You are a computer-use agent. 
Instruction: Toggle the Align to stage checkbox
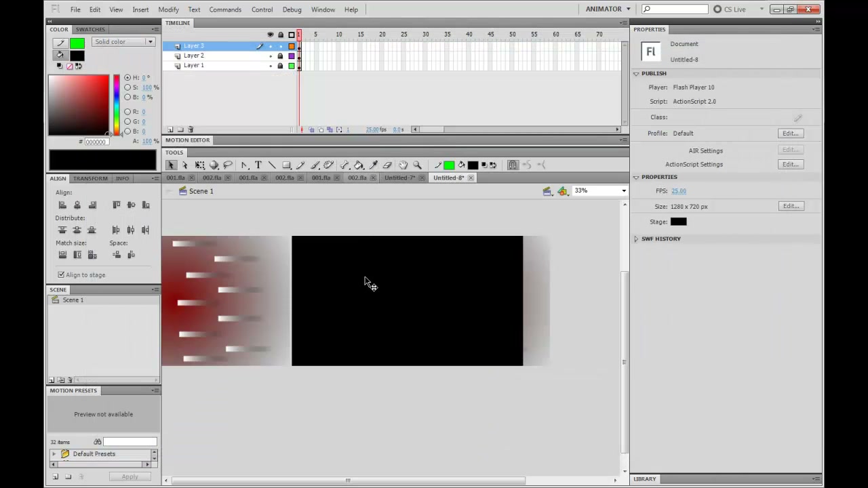click(61, 274)
